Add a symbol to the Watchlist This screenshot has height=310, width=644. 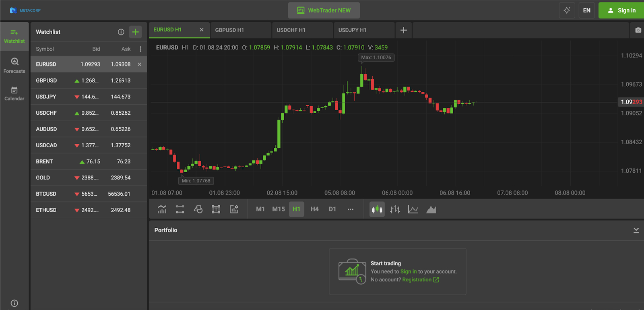(136, 32)
